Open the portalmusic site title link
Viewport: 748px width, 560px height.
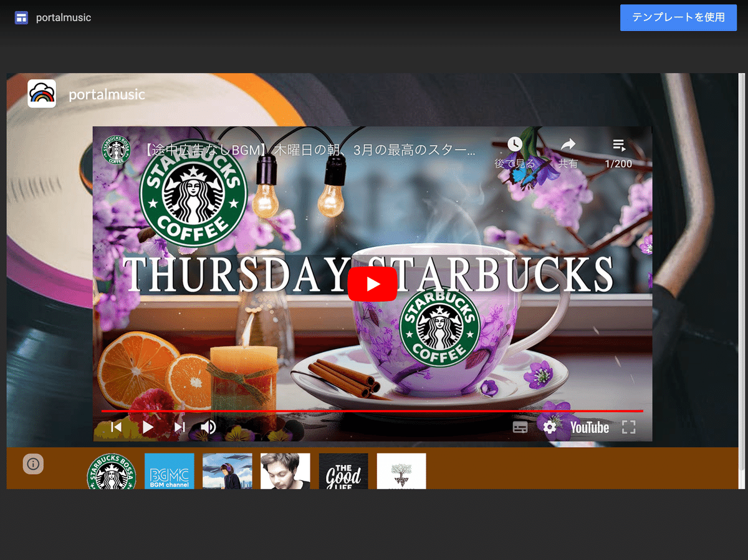pos(107,95)
